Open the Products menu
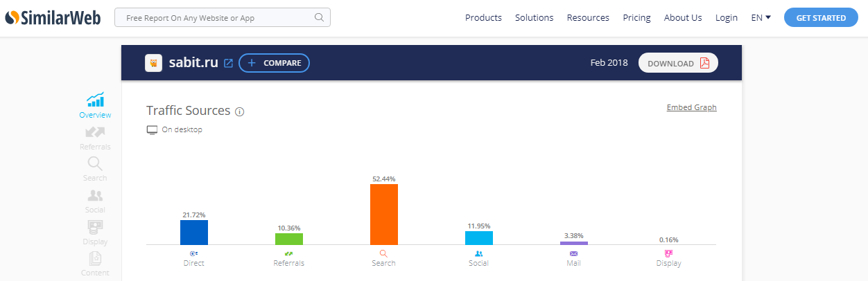 [483, 18]
